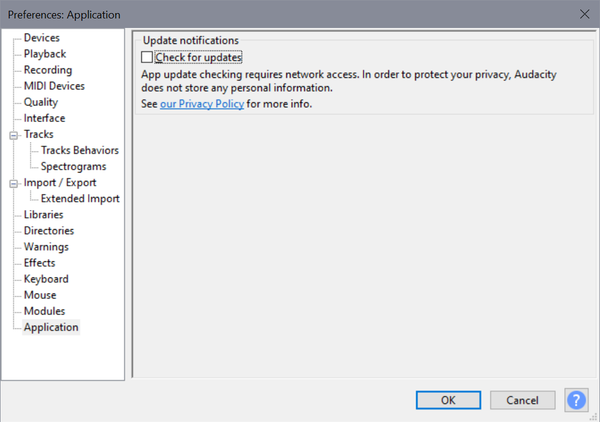Select Directories in the tree
The image size is (600, 422).
point(49,230)
